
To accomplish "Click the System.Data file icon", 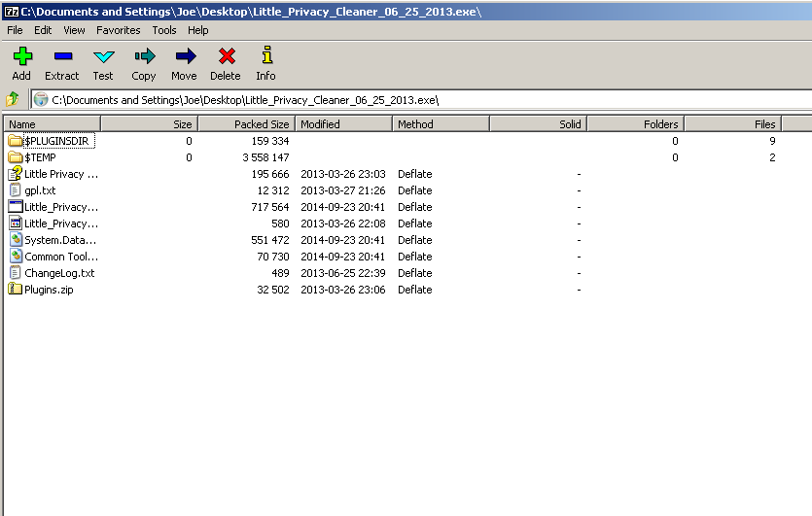I will point(17,240).
